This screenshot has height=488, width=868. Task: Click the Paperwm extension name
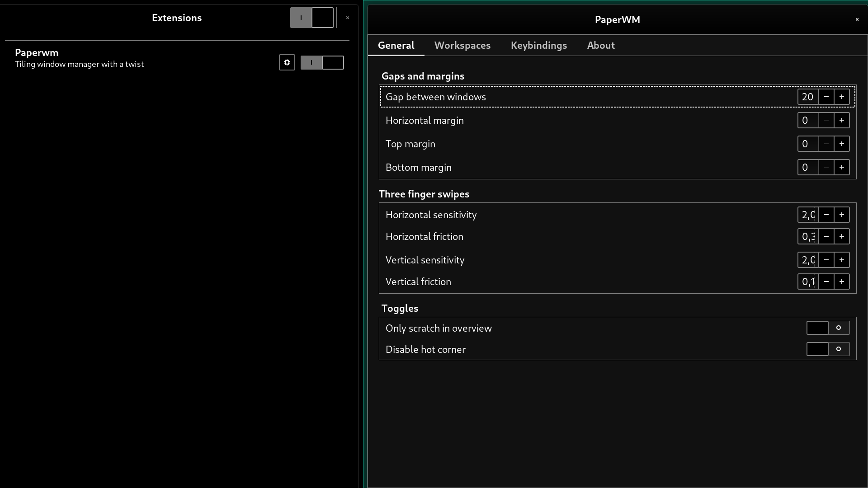[x=37, y=52]
